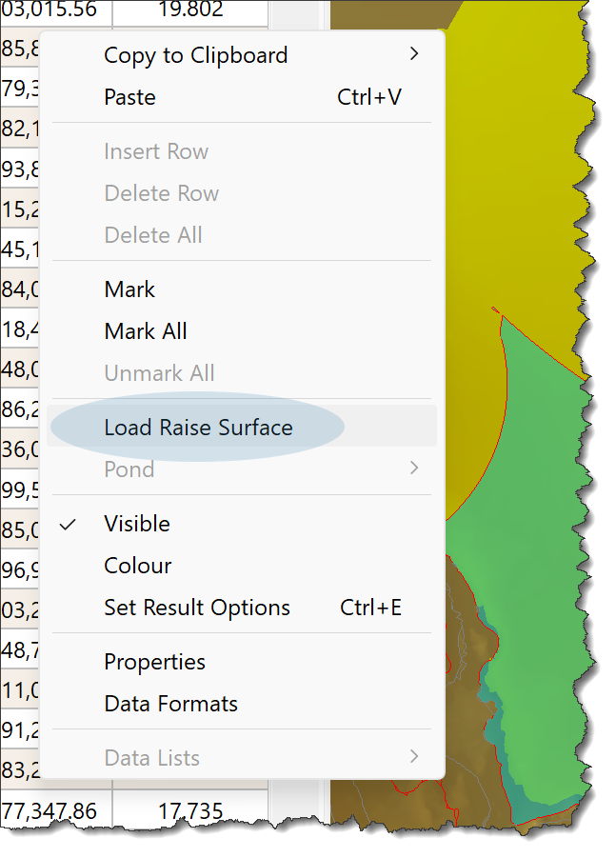Select Unmark All menu entry

point(241,373)
